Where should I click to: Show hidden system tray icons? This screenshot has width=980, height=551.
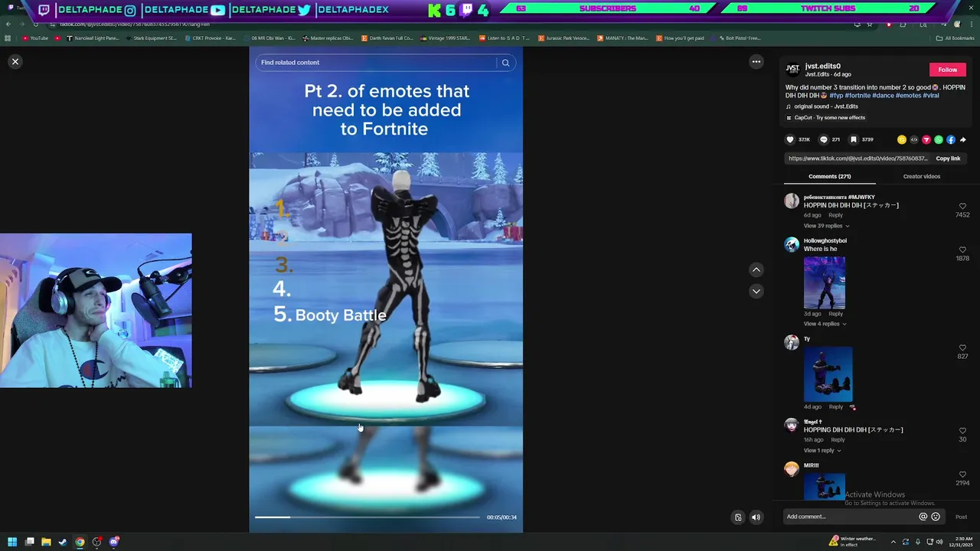[x=893, y=542]
